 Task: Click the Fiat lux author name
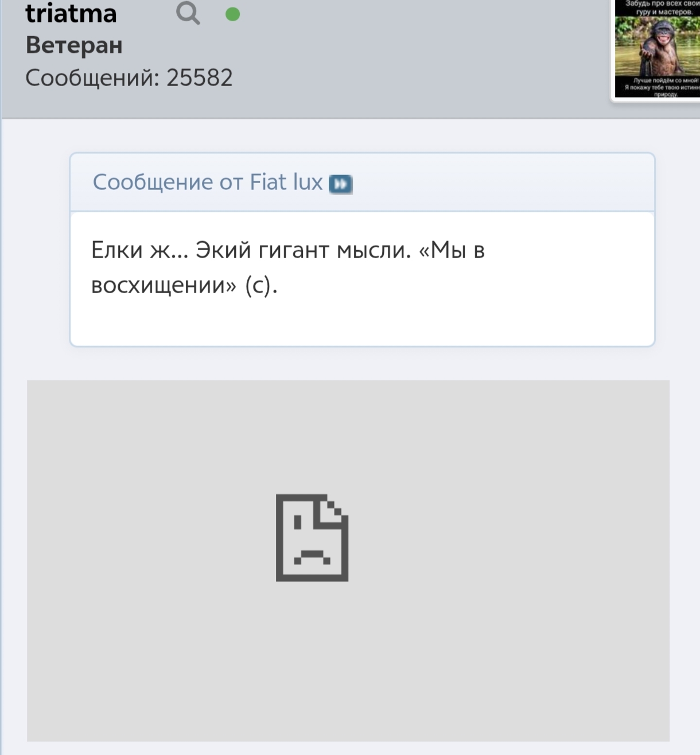tap(286, 182)
